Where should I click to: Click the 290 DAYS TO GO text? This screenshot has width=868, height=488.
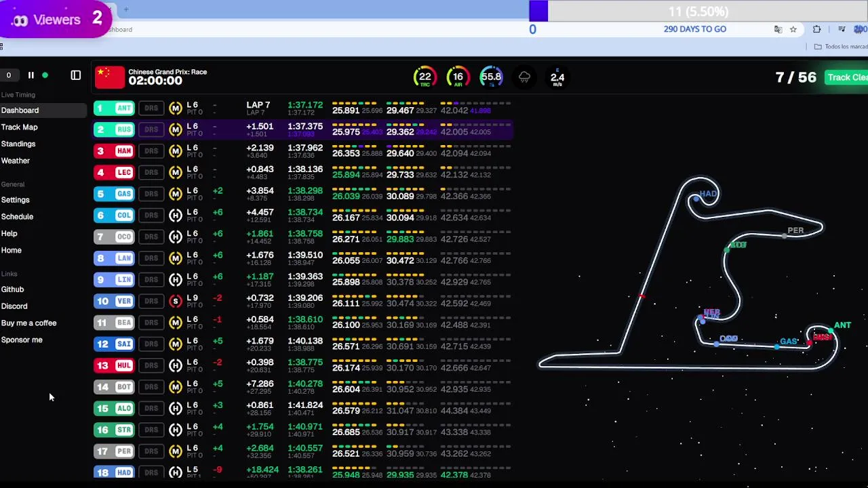[695, 29]
